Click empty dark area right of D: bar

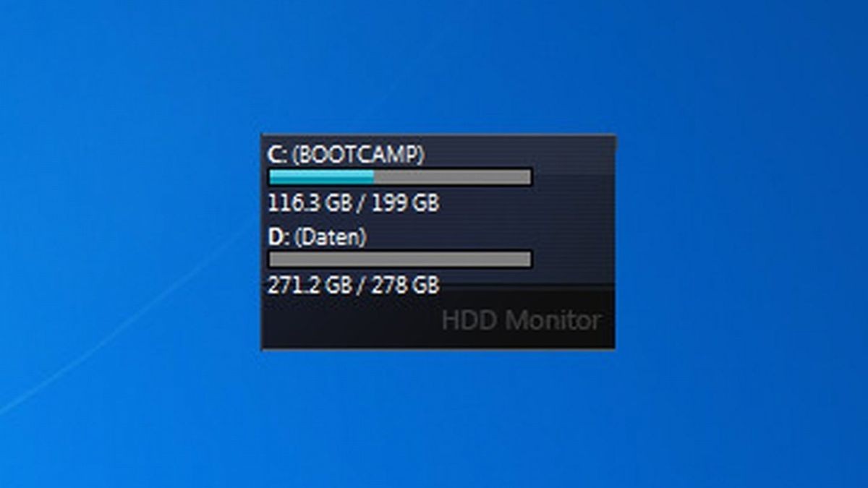pyautogui.click(x=573, y=259)
